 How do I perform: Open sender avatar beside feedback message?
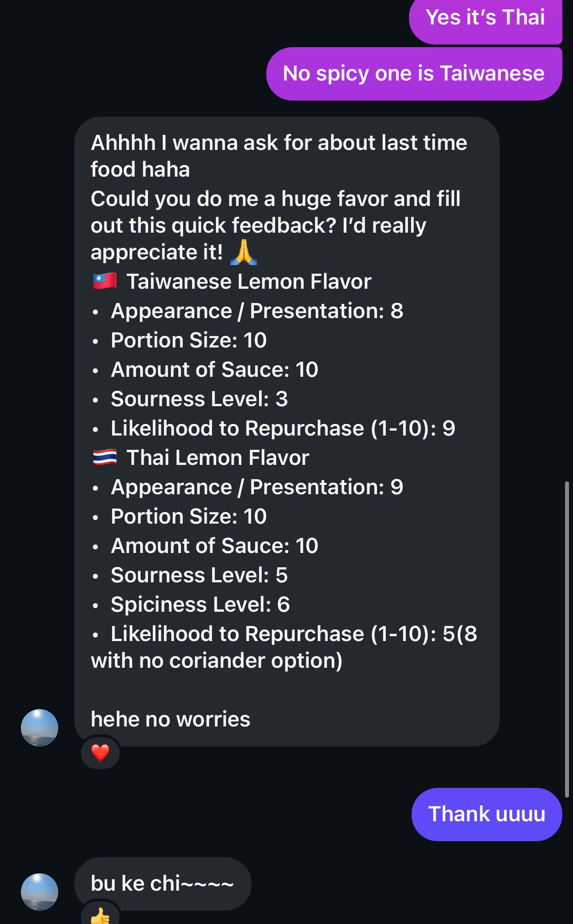(x=40, y=728)
